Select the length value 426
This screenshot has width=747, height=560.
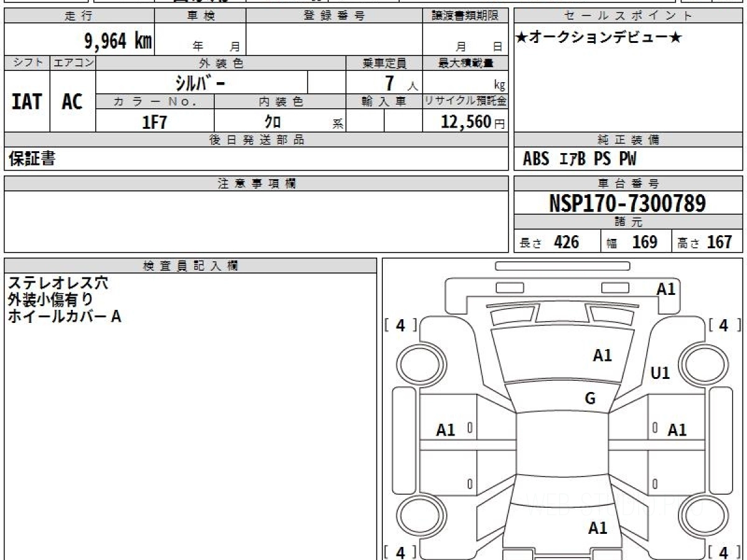[566, 242]
